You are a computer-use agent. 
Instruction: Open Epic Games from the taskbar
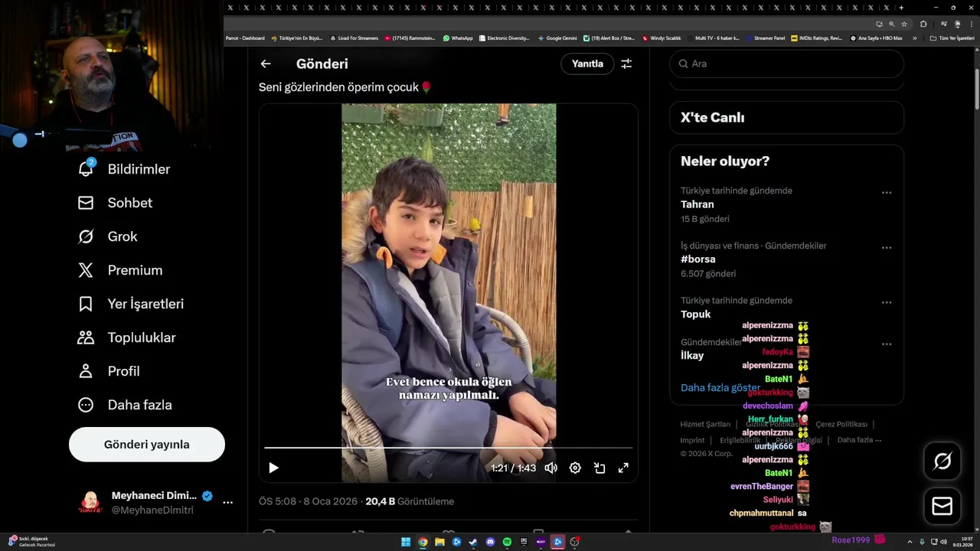[x=524, y=542]
